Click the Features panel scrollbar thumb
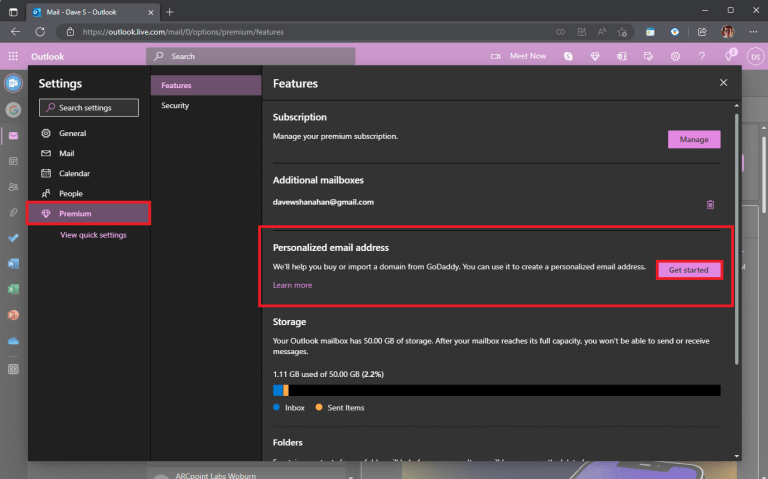This screenshot has width=768, height=479. (x=736, y=239)
